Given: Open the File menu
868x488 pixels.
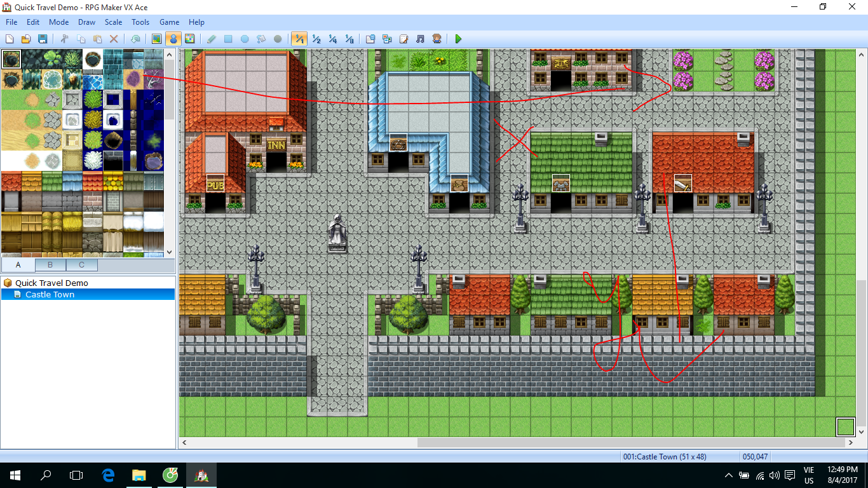Looking at the screenshot, I should pos(11,22).
